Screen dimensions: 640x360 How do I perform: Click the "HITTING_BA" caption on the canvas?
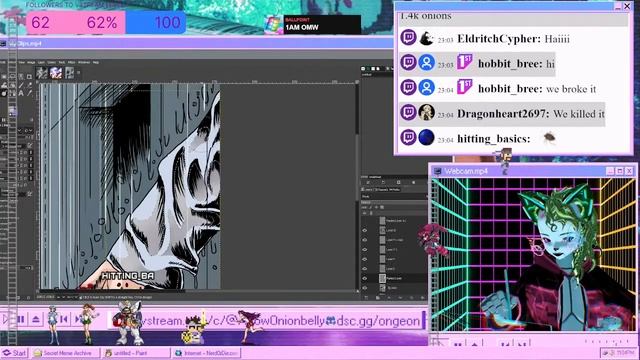point(128,276)
